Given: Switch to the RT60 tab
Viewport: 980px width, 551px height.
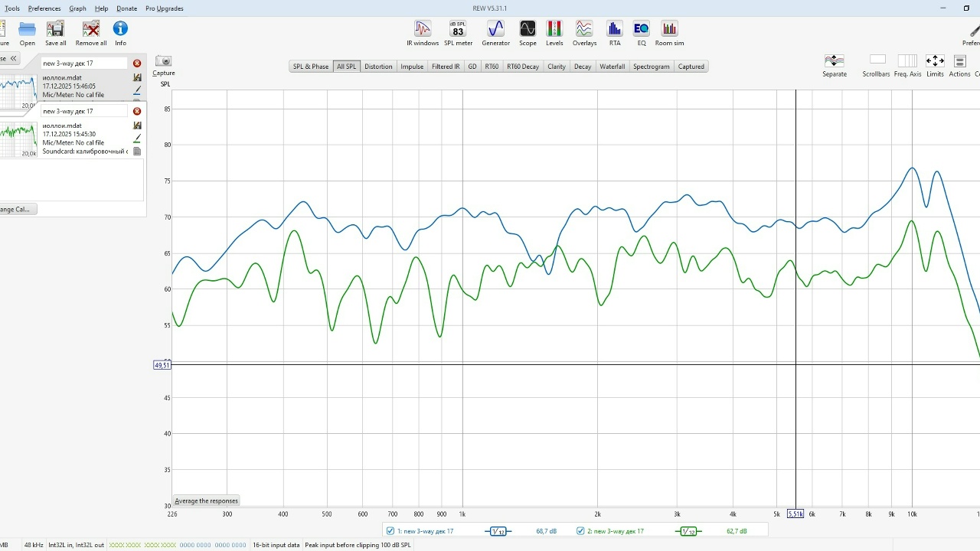Looking at the screenshot, I should [492, 67].
